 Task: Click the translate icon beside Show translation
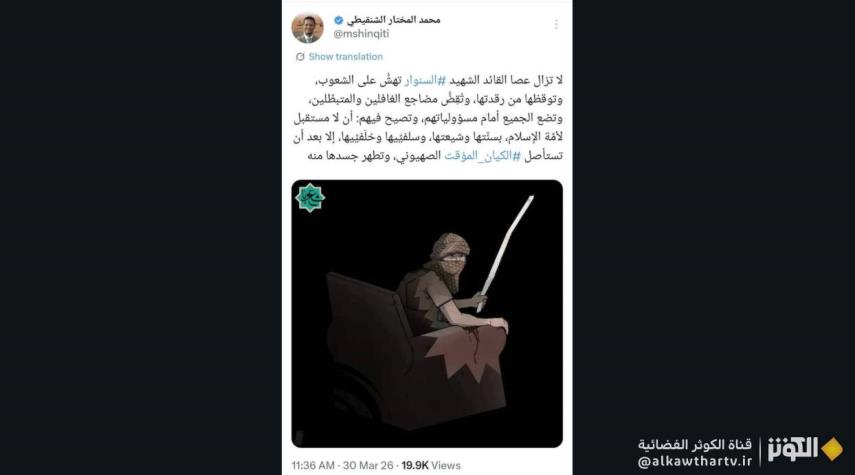coord(300,57)
